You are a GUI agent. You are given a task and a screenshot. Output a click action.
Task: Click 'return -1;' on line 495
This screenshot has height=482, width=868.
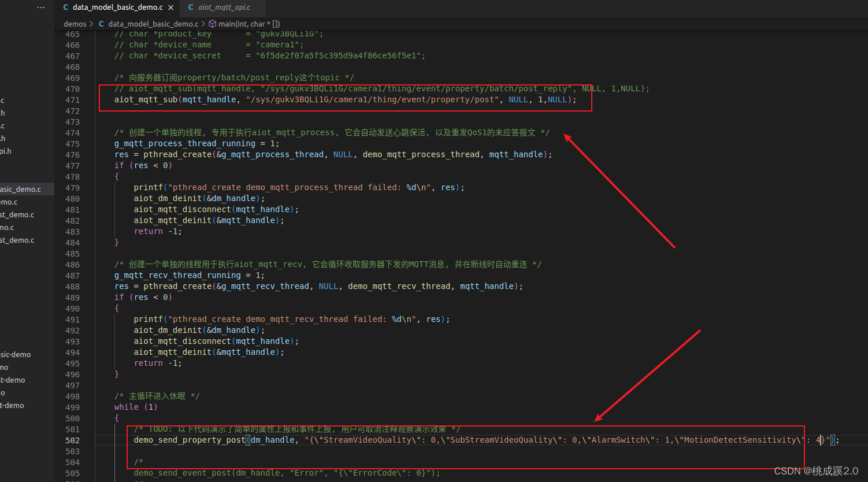point(158,364)
